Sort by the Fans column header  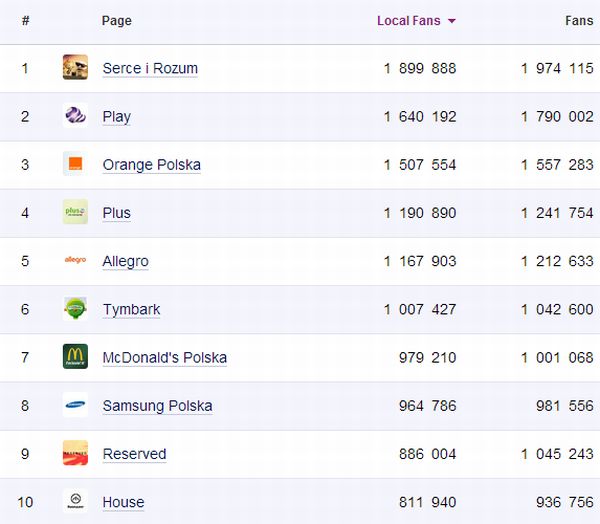point(579,21)
